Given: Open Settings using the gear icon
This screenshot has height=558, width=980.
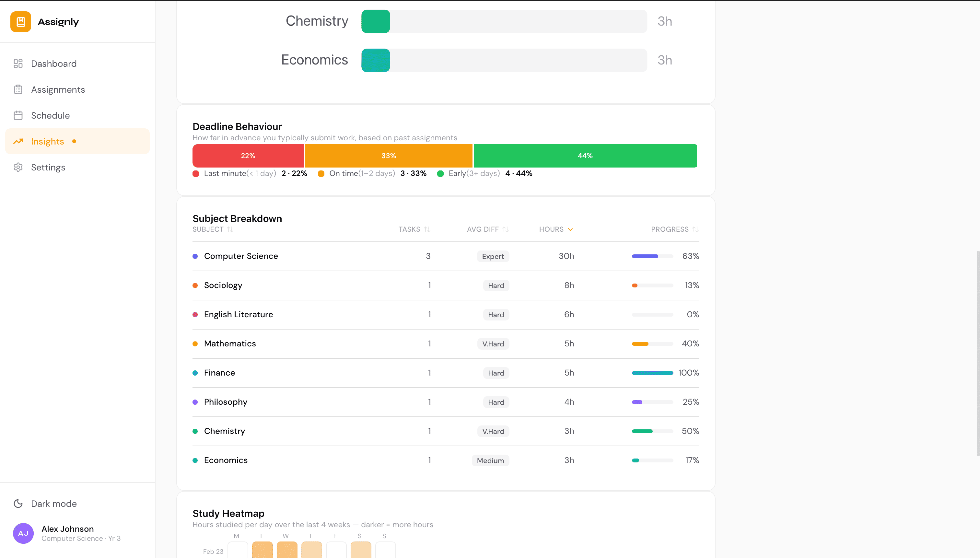Looking at the screenshot, I should (18, 167).
